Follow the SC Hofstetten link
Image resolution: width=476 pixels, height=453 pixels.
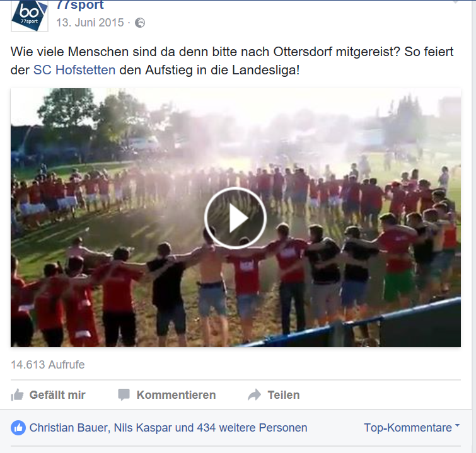pos(74,70)
